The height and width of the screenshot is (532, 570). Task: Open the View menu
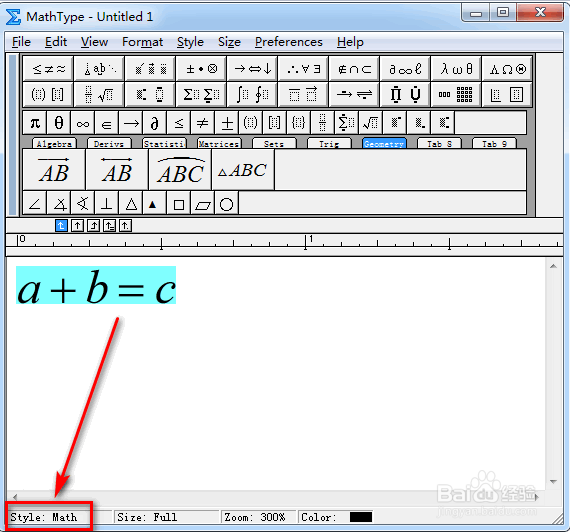click(x=95, y=42)
